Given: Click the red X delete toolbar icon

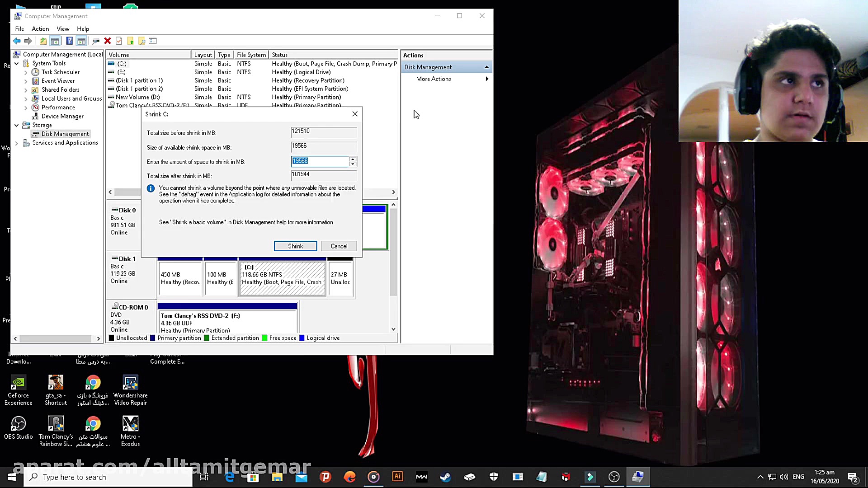Looking at the screenshot, I should (108, 41).
